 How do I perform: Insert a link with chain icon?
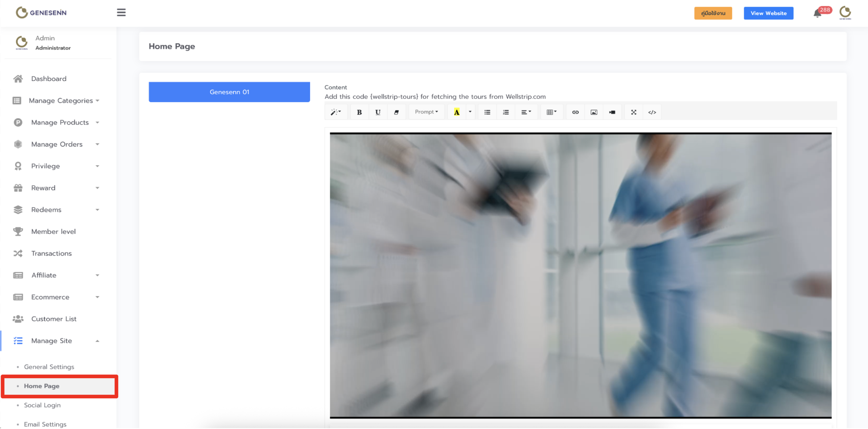[x=575, y=112]
